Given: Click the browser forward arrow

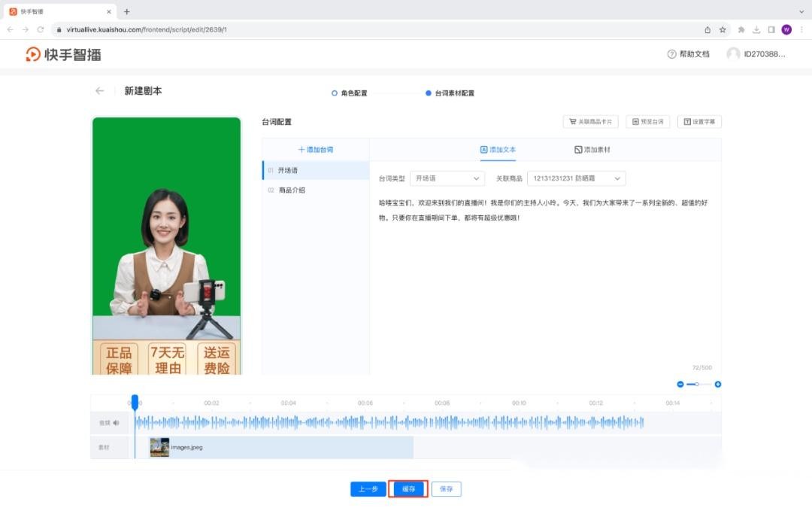Looking at the screenshot, I should click(25, 29).
